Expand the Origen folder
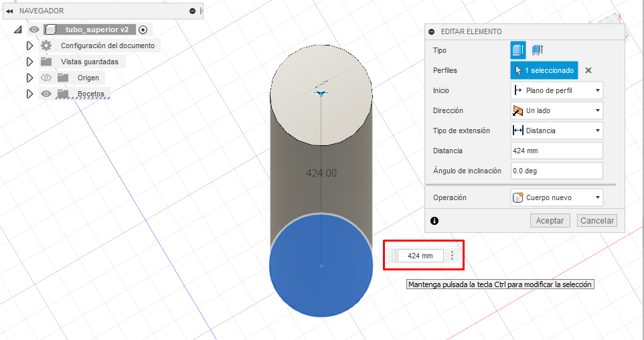Viewport: 644px width, 340px height. click(x=29, y=78)
